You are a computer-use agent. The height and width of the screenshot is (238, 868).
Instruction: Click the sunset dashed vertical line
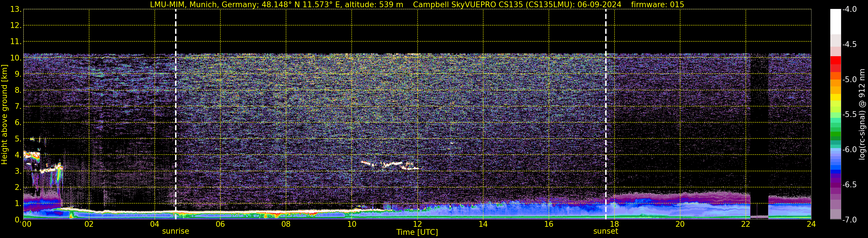click(x=605, y=114)
